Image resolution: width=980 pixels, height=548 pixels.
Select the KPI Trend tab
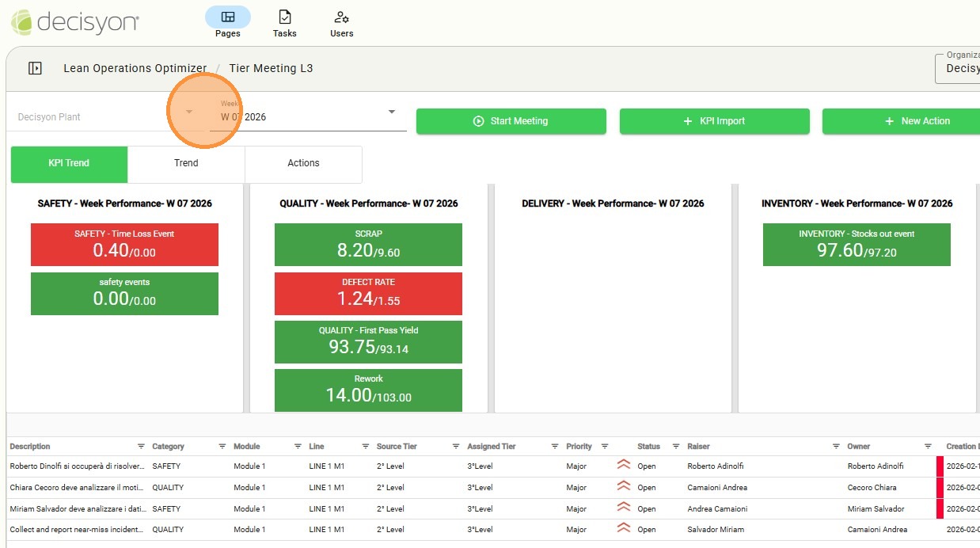[69, 163]
